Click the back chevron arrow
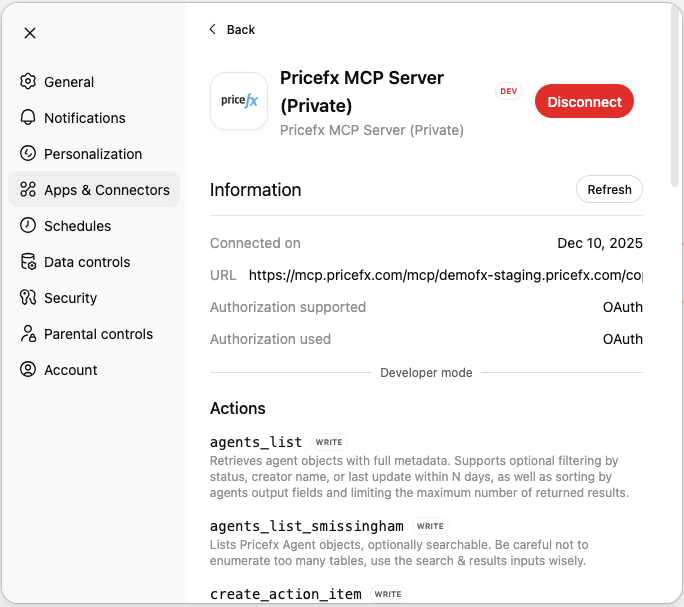Image resolution: width=684 pixels, height=607 pixels. pyautogui.click(x=212, y=29)
